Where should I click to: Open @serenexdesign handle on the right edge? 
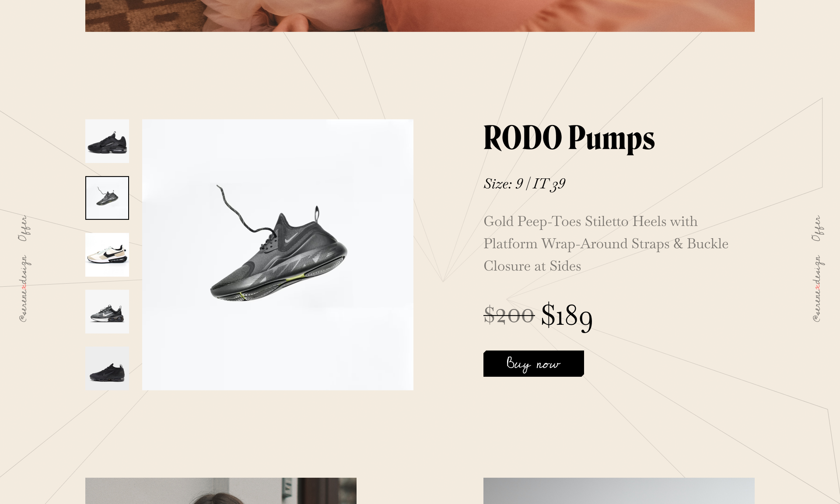(x=817, y=289)
